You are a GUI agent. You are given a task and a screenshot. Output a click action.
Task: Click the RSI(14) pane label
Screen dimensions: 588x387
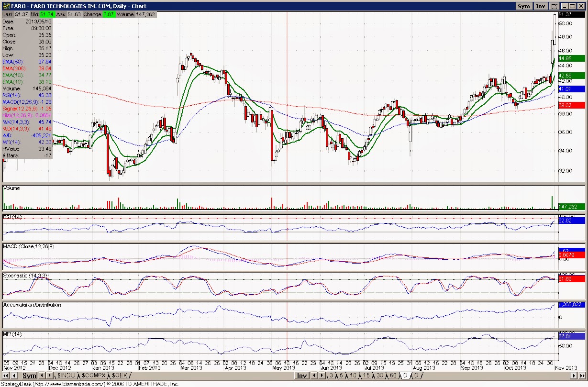click(x=12, y=217)
